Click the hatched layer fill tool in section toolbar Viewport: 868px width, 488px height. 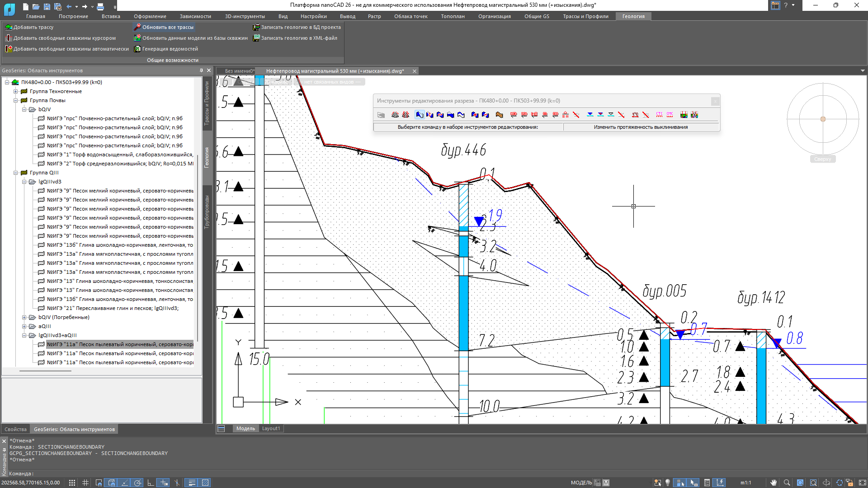tap(499, 115)
